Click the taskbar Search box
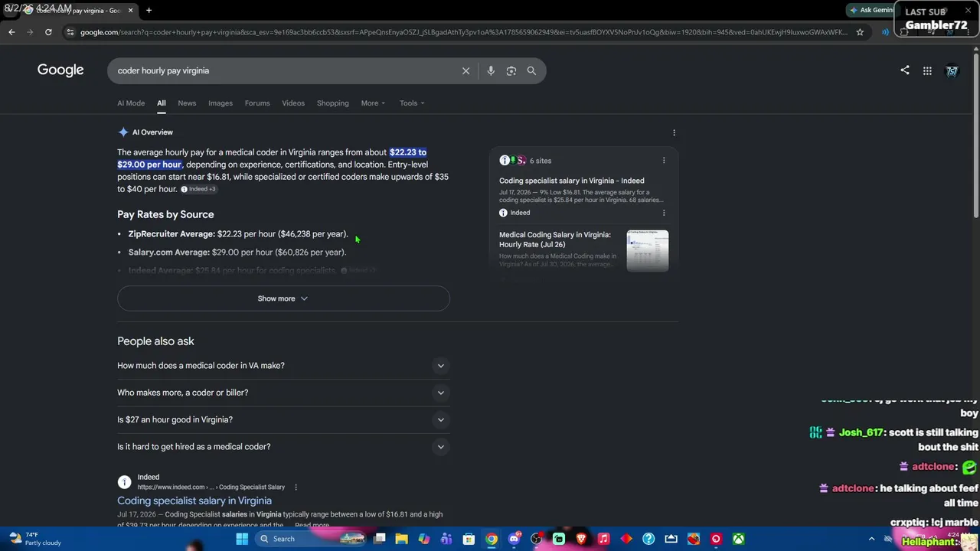Viewport: 980px width, 551px height. point(312,539)
